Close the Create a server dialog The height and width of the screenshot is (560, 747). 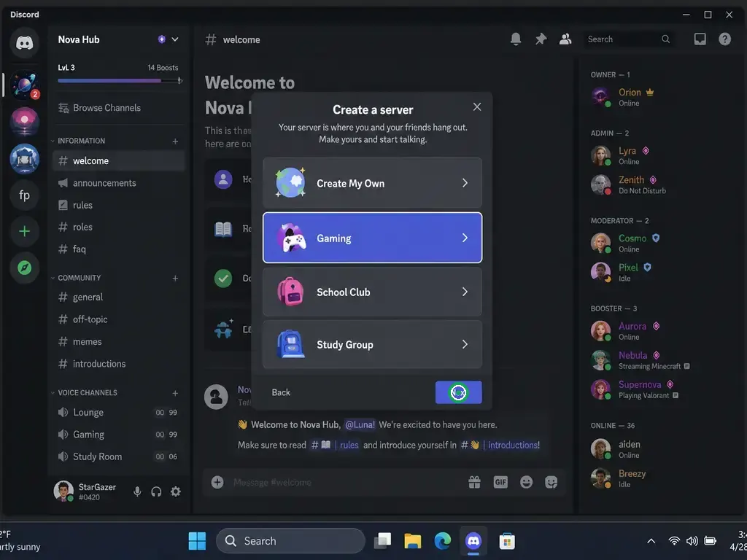(477, 107)
